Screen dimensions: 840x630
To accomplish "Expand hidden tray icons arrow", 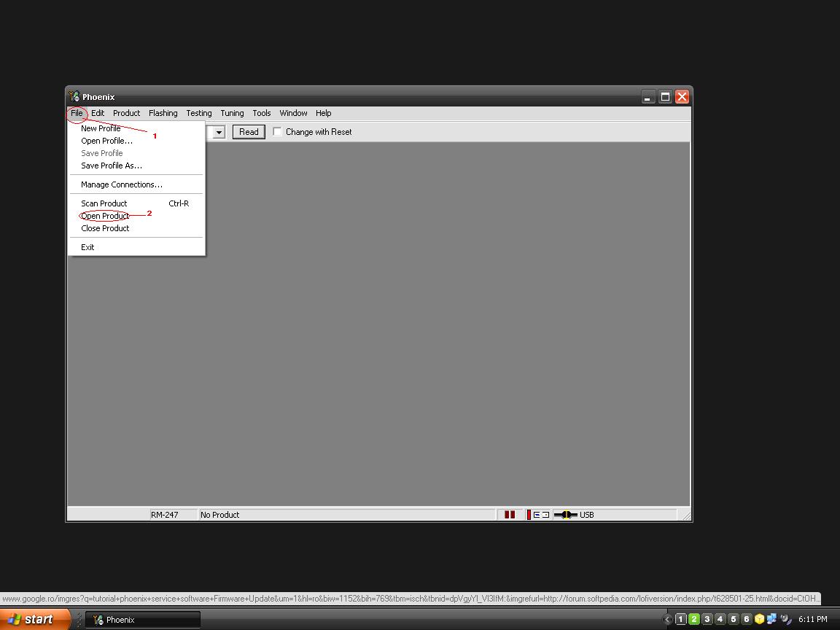I will tap(667, 620).
